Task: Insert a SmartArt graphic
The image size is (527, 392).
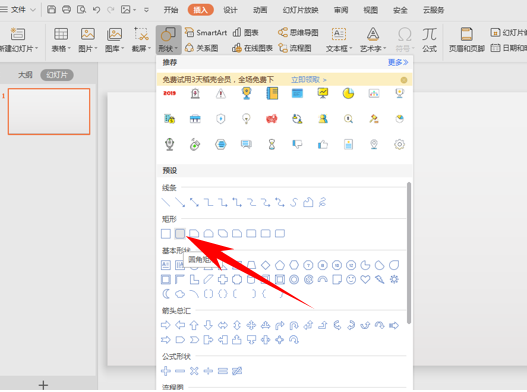Action: point(206,33)
